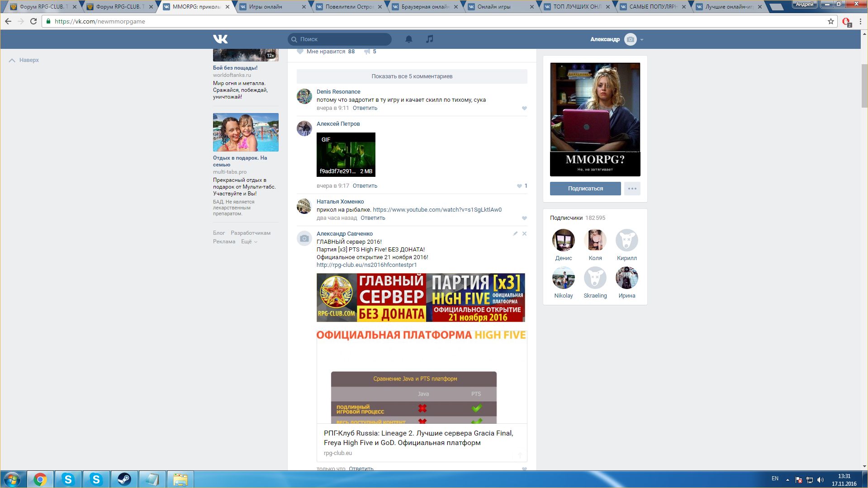Image resolution: width=868 pixels, height=488 pixels.
Task: Open the new tab button
Action: tap(777, 7)
